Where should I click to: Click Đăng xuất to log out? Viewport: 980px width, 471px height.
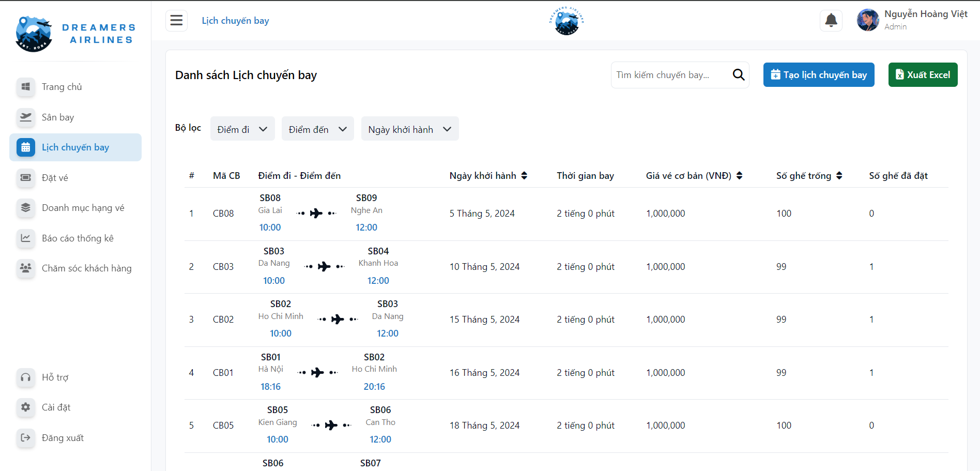pos(75,438)
